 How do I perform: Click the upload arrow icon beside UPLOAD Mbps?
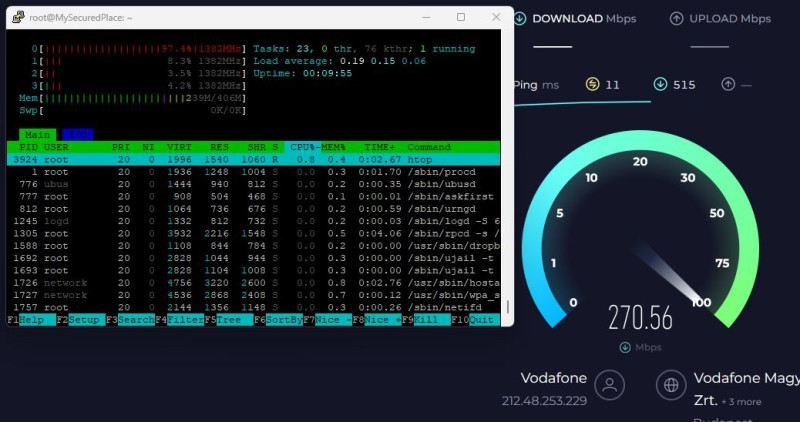click(677, 19)
